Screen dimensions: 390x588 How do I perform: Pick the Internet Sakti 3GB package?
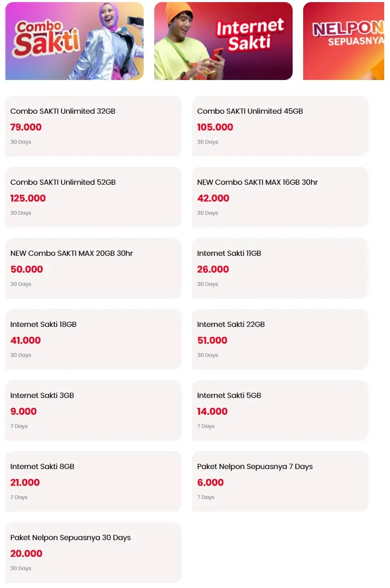[x=93, y=410]
